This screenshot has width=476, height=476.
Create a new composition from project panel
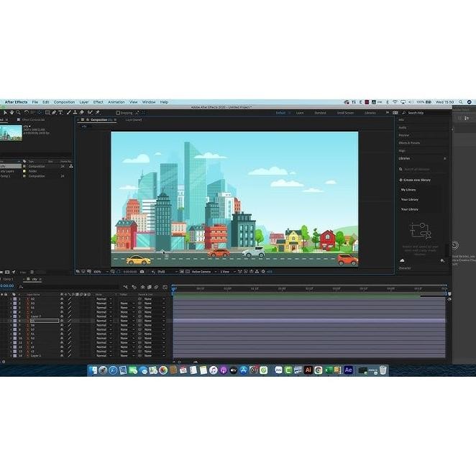click(x=7, y=273)
